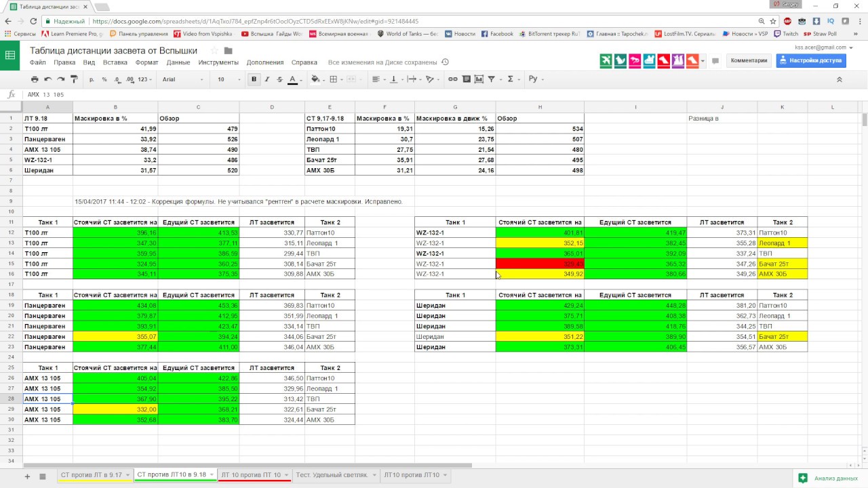Viewport: 868px width, 488px height.
Task: Click the redo arrow icon
Action: pyautogui.click(x=61, y=79)
